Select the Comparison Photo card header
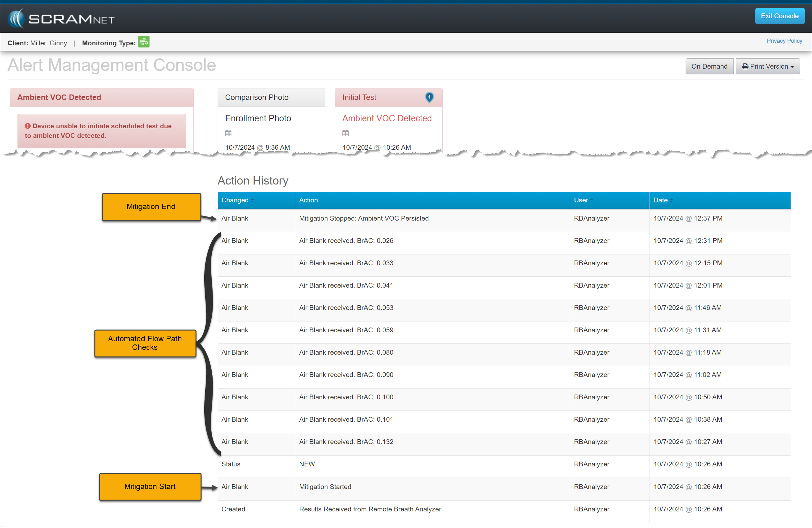This screenshot has width=812, height=528. (x=271, y=97)
